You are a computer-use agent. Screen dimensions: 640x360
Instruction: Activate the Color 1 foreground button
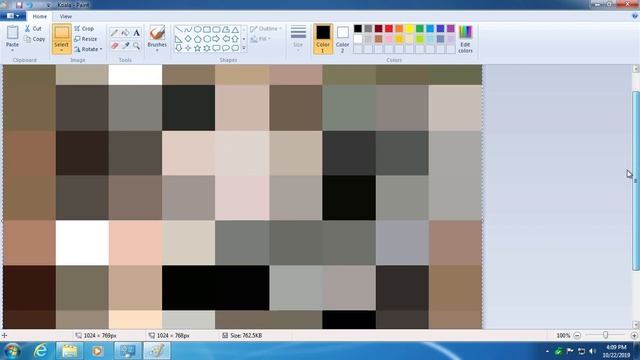[x=323, y=39]
